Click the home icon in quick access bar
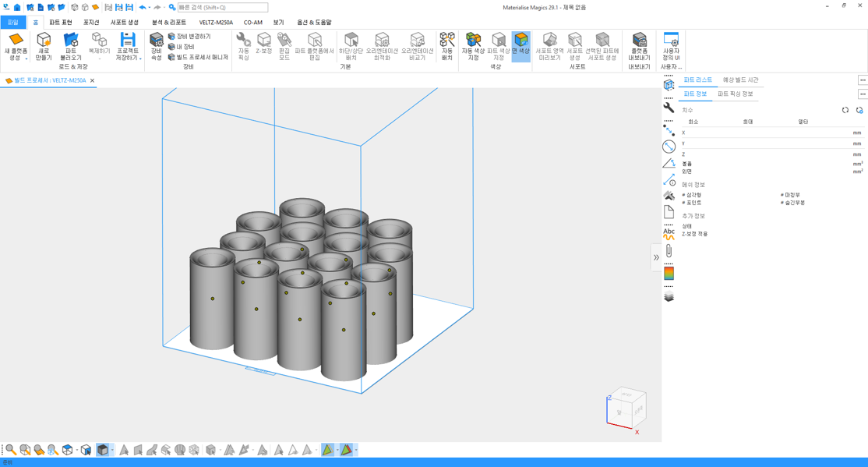The image size is (868, 467). pos(17,7)
